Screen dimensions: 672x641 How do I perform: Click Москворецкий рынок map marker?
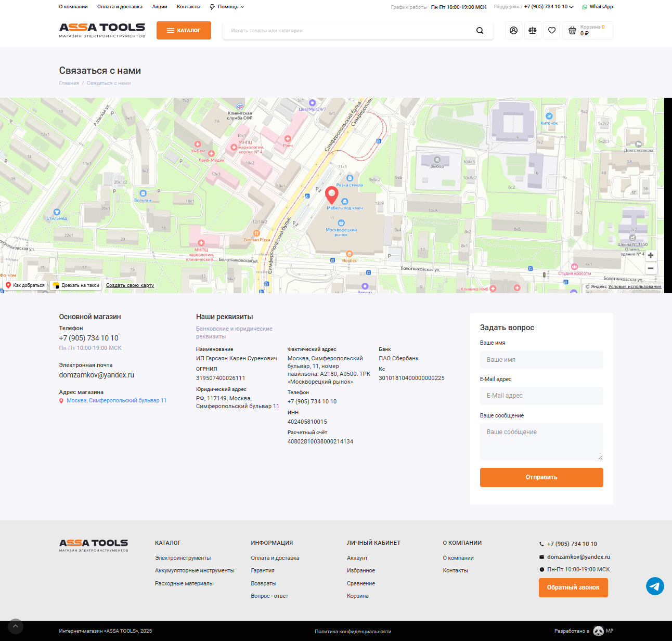tap(341, 223)
